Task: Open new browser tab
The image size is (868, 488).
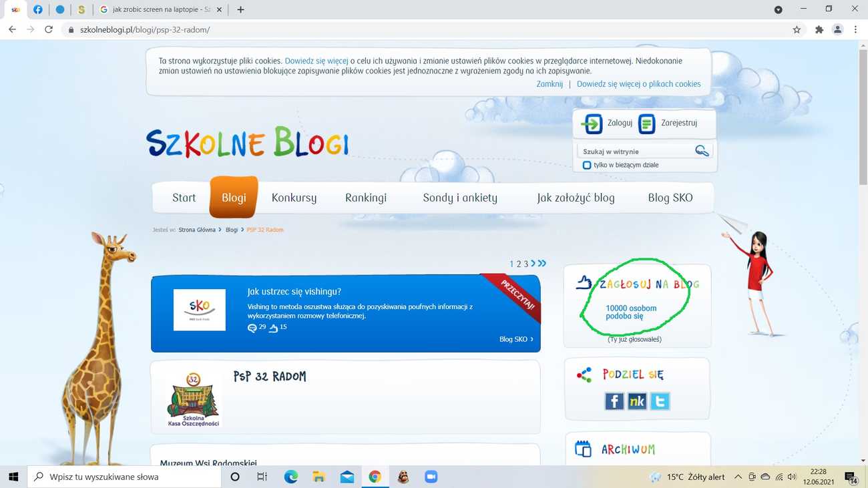Action: tap(240, 9)
